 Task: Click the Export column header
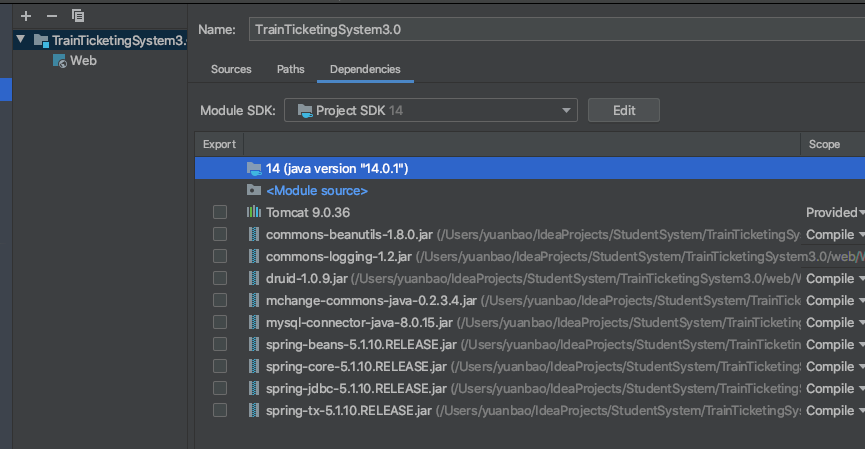[x=219, y=145]
